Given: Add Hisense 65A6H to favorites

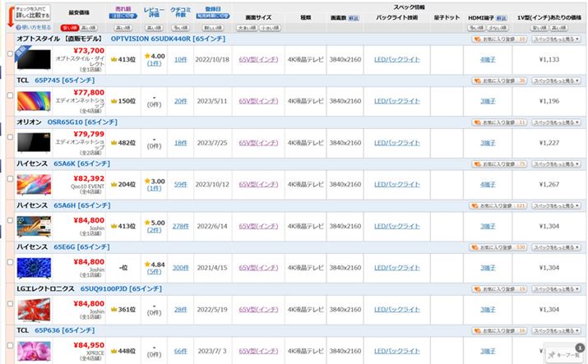Looking at the screenshot, I should pos(499,205).
